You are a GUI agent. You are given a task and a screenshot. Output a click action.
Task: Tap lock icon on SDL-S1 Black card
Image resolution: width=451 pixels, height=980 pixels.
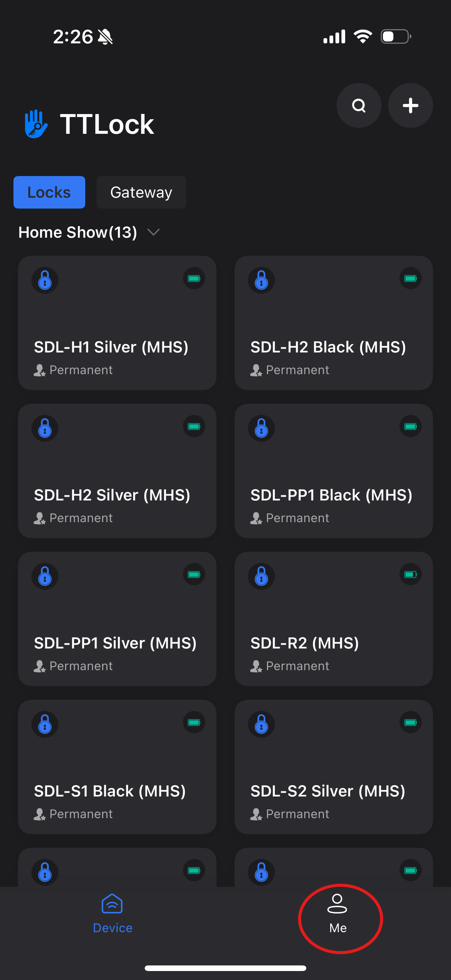point(45,724)
